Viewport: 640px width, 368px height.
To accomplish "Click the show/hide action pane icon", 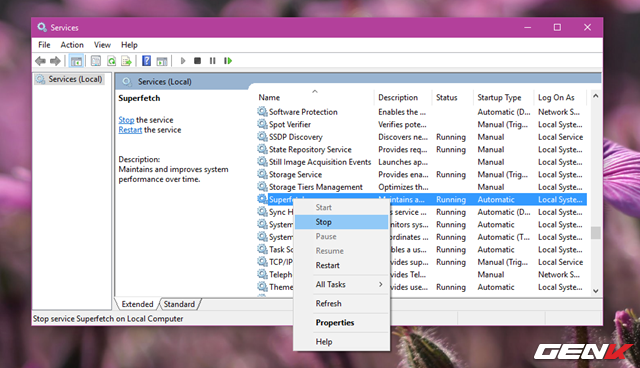I will click(x=162, y=61).
